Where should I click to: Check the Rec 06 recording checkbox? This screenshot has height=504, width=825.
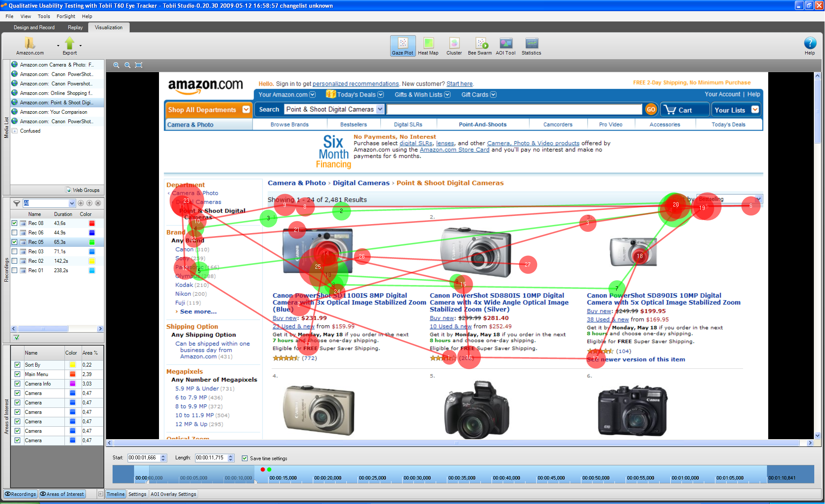pyautogui.click(x=15, y=233)
